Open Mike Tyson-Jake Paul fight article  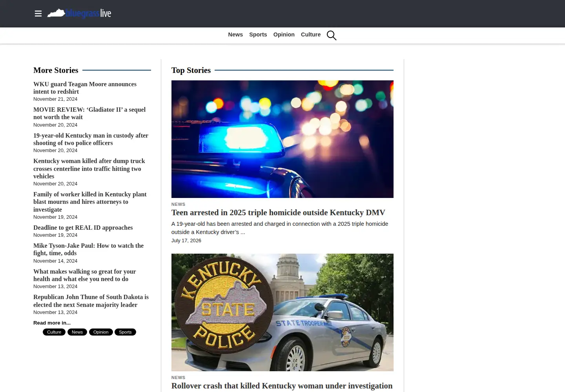coord(88,249)
